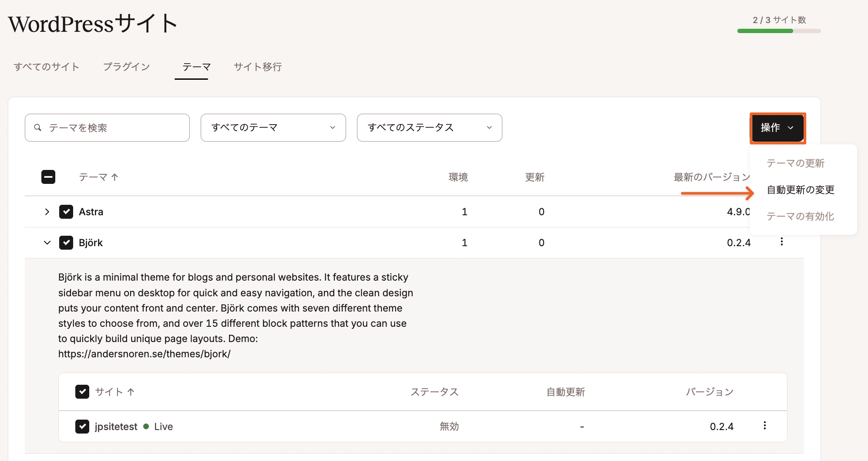
Task: Switch to the プラグイン tab
Action: pyautogui.click(x=127, y=67)
